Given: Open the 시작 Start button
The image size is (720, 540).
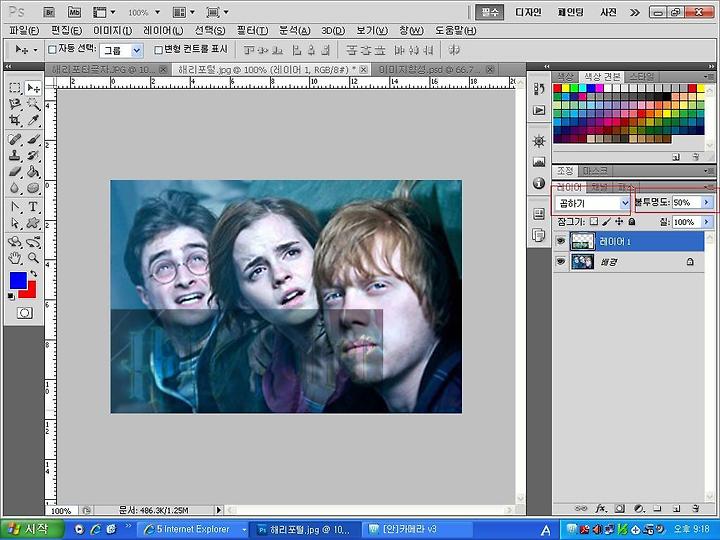Looking at the screenshot, I should (x=32, y=529).
